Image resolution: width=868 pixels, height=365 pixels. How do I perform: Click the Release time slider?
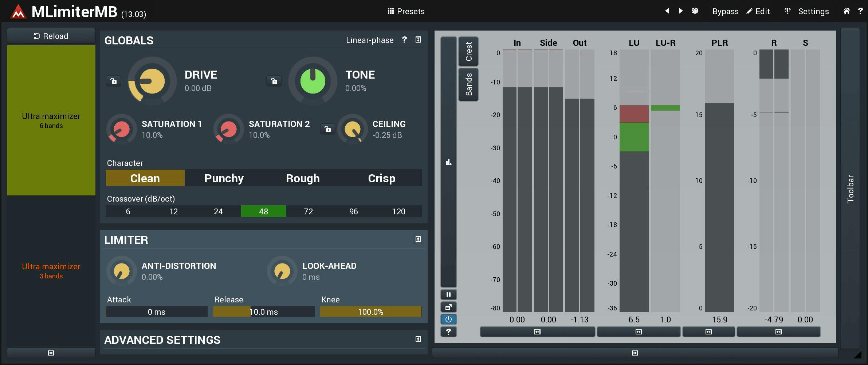263,312
